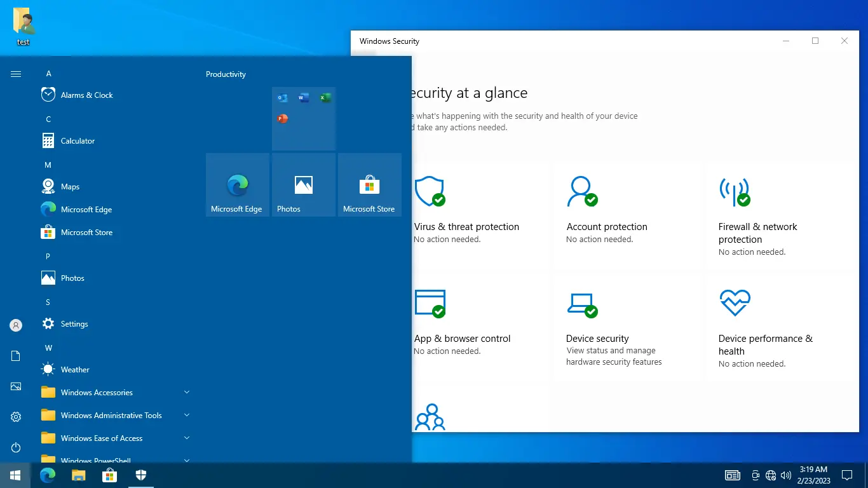Open Documents from the Start menu rail

point(16,356)
